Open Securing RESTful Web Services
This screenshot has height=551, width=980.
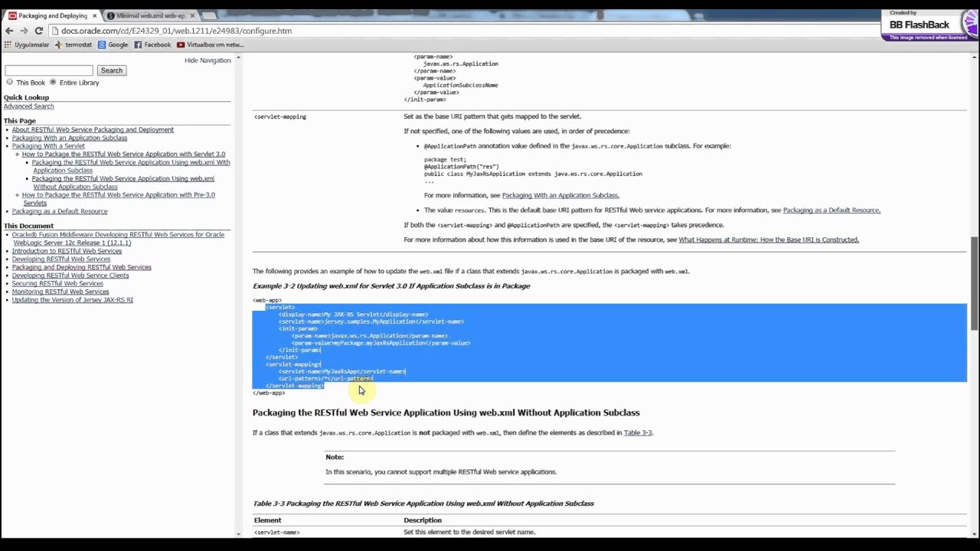point(57,284)
